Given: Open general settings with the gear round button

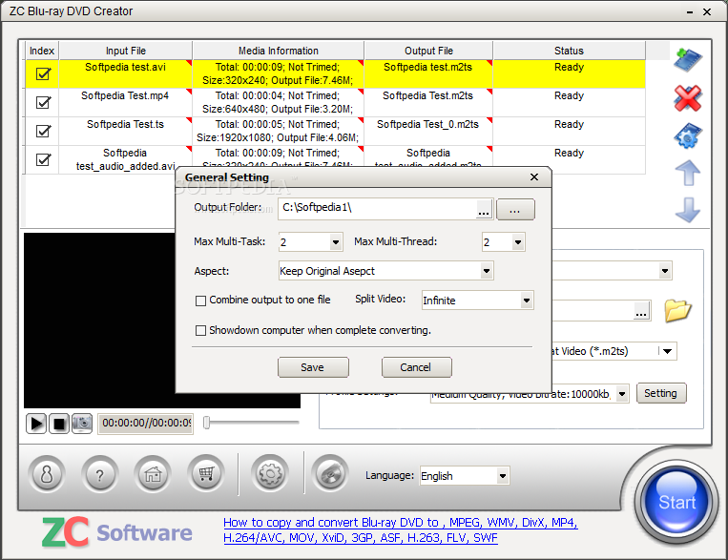Looking at the screenshot, I should (x=270, y=474).
